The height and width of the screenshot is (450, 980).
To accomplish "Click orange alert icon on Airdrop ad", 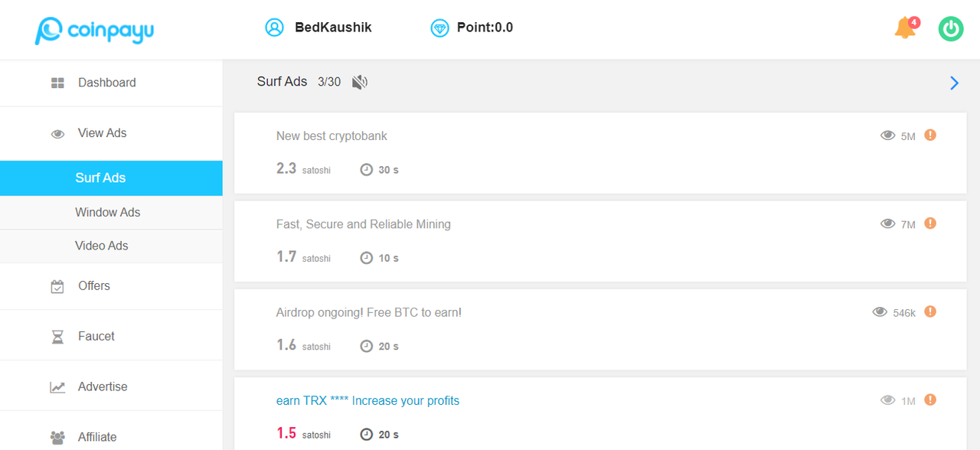I will (x=930, y=311).
